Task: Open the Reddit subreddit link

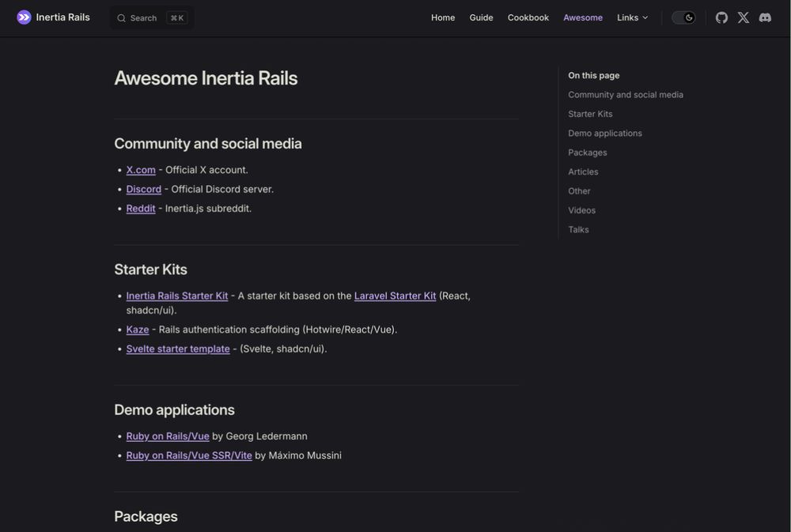Action: pos(141,208)
